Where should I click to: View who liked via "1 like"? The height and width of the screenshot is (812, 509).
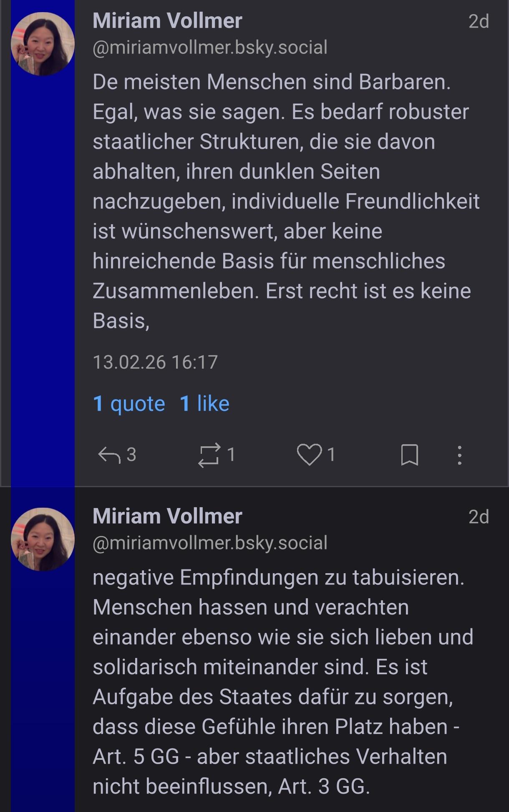click(x=204, y=404)
